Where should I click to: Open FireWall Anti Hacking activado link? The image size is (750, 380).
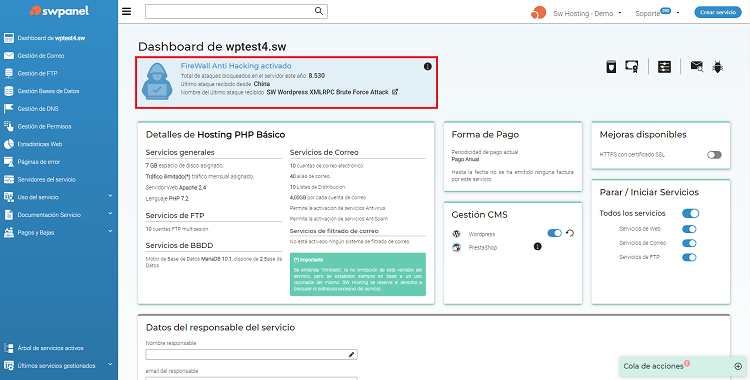pos(236,66)
